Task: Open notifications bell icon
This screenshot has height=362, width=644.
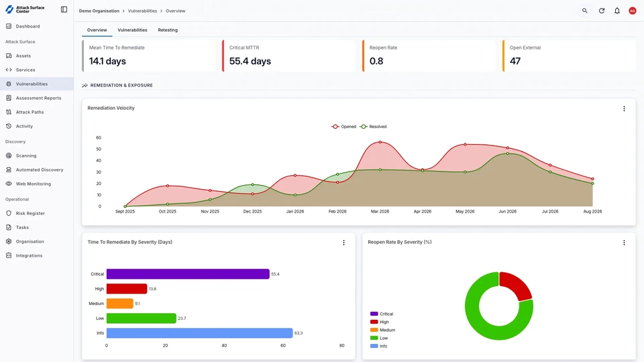Action: 617,11
